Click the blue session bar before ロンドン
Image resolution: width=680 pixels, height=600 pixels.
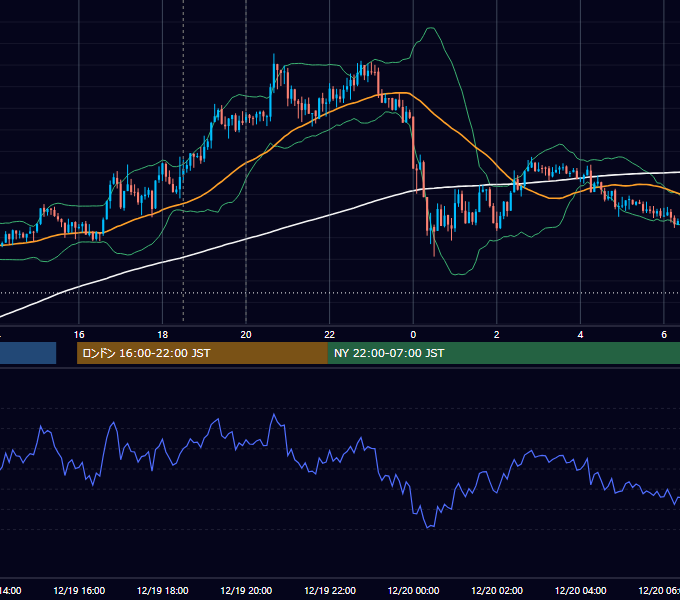click(28, 353)
